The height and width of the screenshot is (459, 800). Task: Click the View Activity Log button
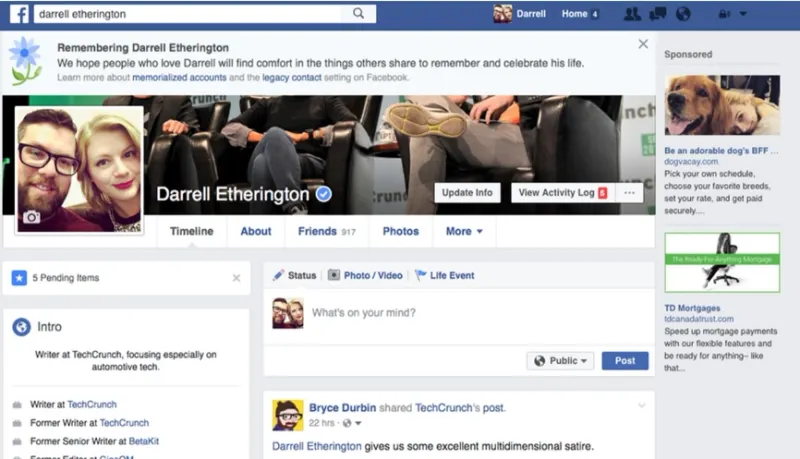click(563, 193)
